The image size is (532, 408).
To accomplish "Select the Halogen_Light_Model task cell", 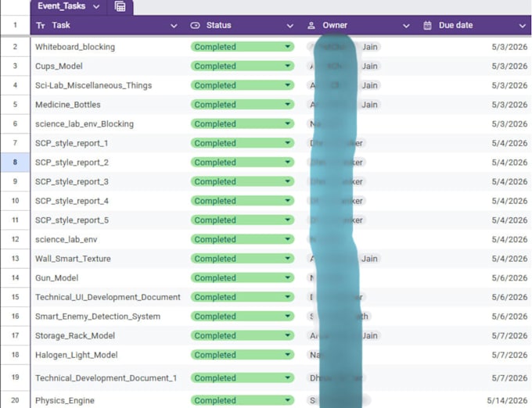I will tap(108, 355).
